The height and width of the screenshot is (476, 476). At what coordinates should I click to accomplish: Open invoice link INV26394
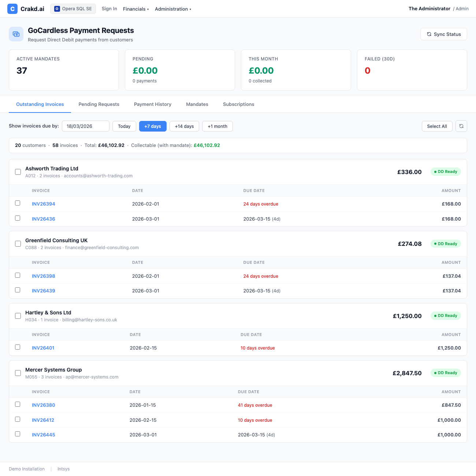click(x=43, y=204)
